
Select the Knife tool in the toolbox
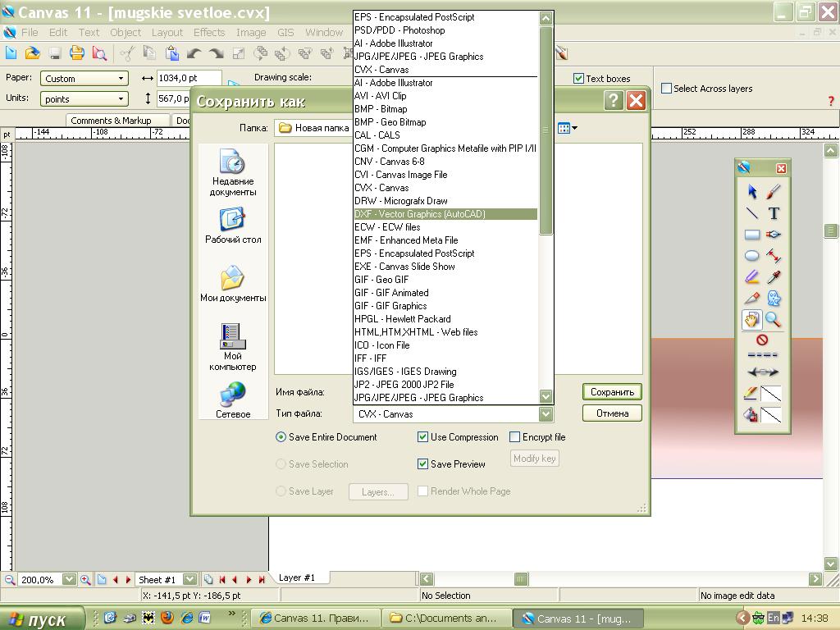point(751,298)
